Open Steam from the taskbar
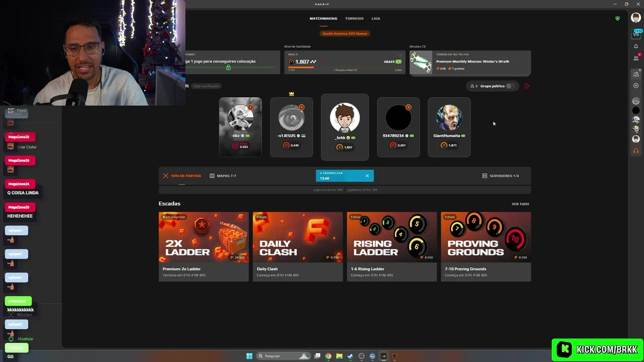Image resolution: width=644 pixels, height=362 pixels. tap(350, 356)
